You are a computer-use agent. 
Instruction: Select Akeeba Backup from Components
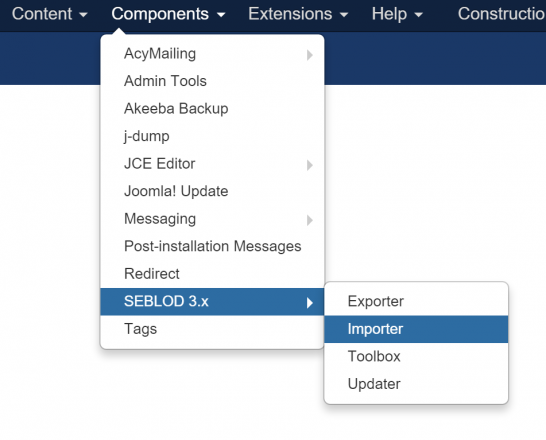(x=212, y=109)
